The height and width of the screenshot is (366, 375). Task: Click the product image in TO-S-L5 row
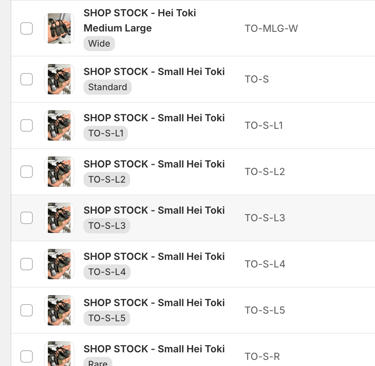(x=59, y=310)
